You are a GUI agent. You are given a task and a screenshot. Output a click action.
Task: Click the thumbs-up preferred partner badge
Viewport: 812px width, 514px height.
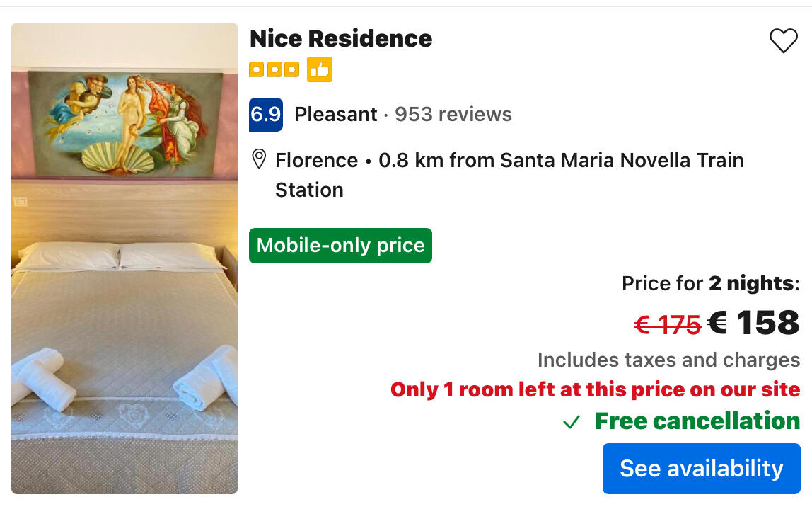[x=320, y=69]
